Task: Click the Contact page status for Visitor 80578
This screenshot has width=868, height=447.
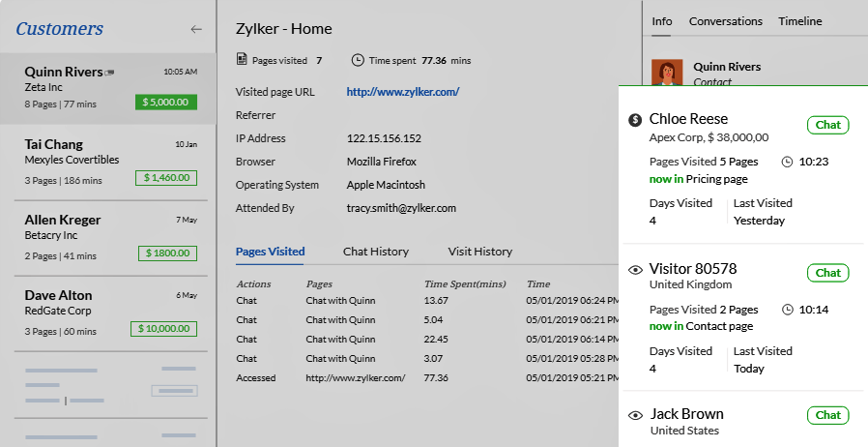Action: pos(701,326)
